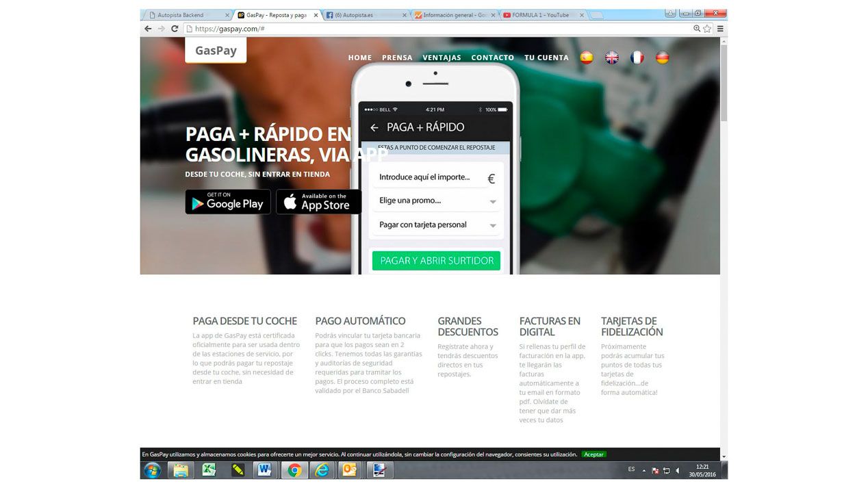Click the Available on the App Store badge

[x=318, y=202]
